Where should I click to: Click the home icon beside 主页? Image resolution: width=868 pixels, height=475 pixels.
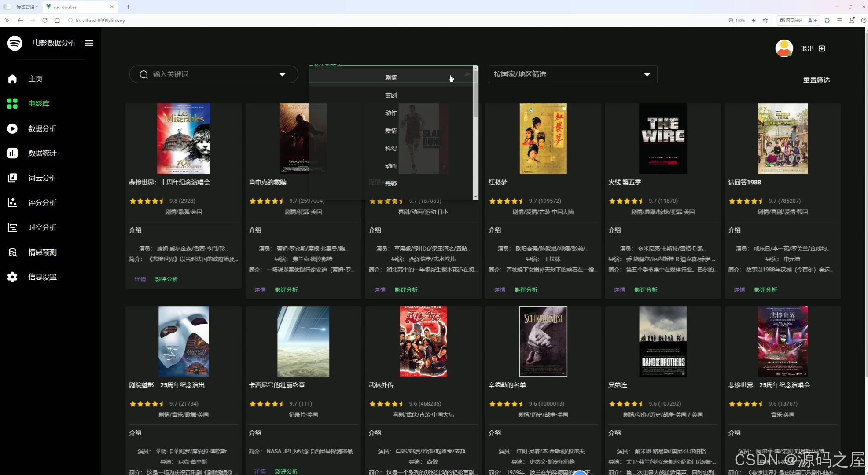coord(12,79)
